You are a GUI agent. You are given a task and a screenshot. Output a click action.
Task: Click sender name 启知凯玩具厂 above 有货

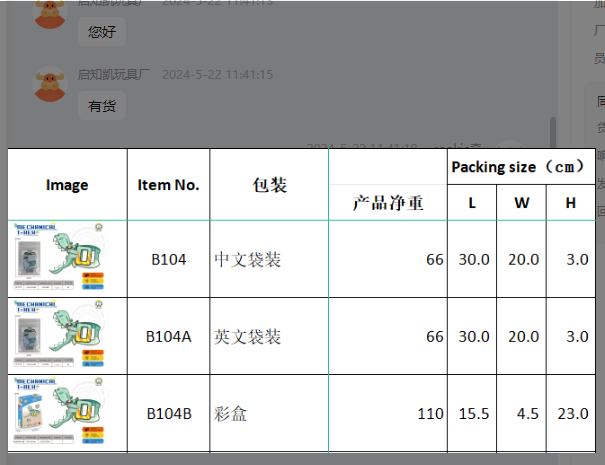[115, 75]
